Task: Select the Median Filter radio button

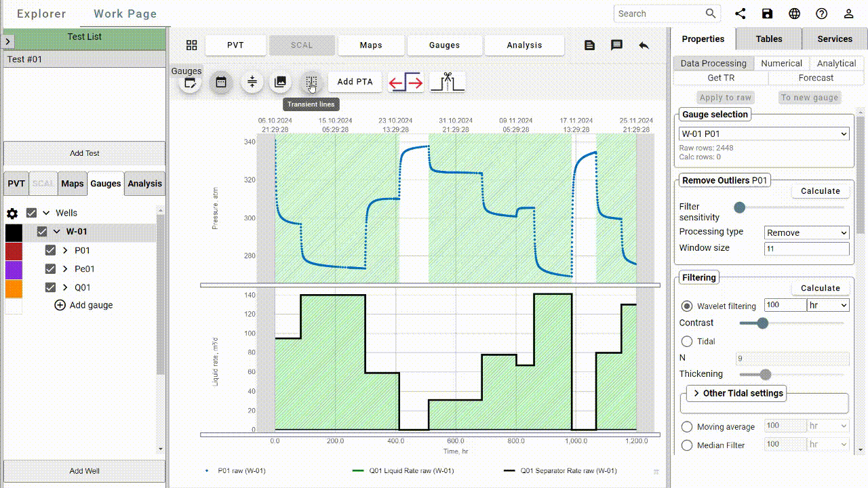Action: pyautogui.click(x=687, y=445)
